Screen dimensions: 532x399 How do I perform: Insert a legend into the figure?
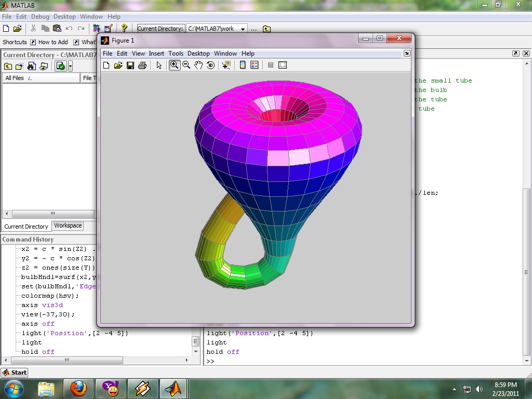point(254,65)
